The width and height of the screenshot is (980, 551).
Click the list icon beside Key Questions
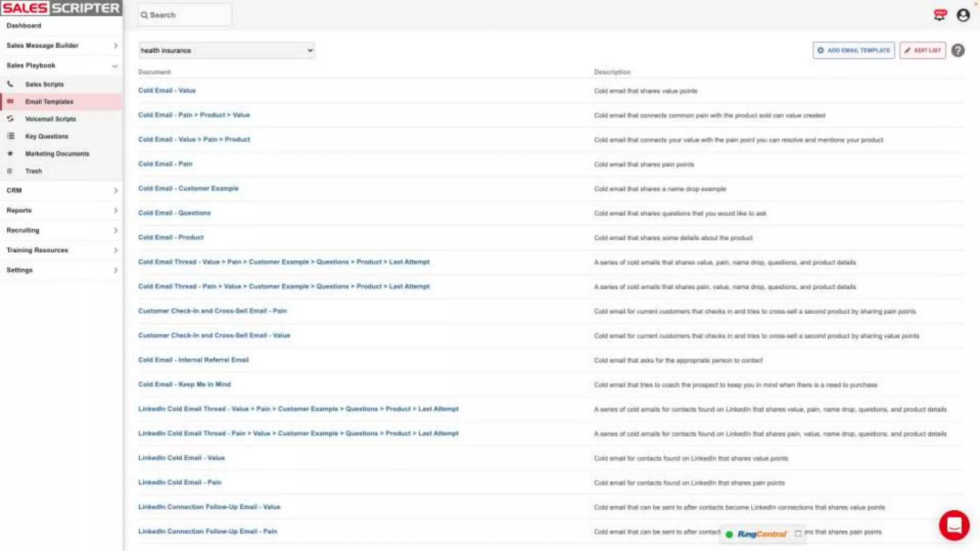pos(10,136)
